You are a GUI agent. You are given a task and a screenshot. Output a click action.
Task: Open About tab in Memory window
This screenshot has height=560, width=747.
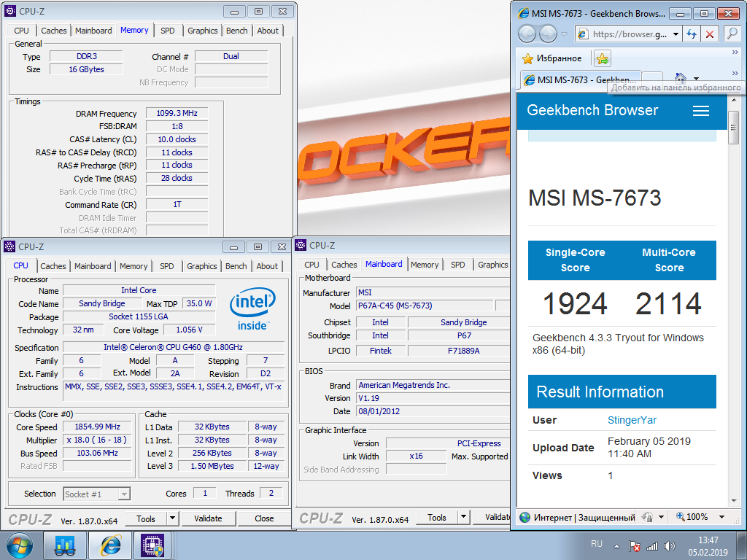coord(268,31)
